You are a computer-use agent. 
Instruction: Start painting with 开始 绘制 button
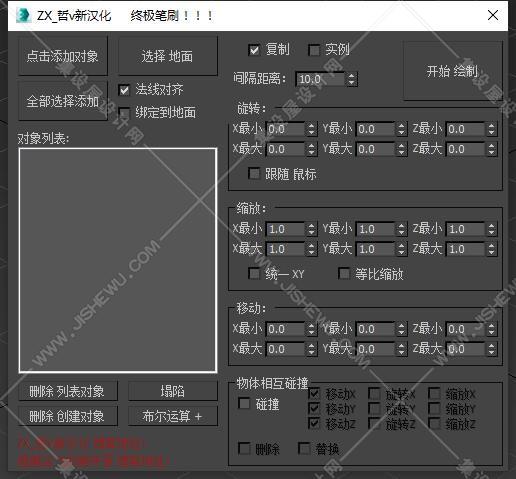(x=452, y=71)
